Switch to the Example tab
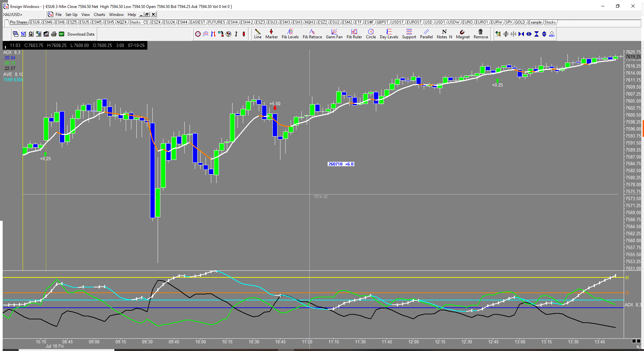644x351 pixels. tap(535, 22)
